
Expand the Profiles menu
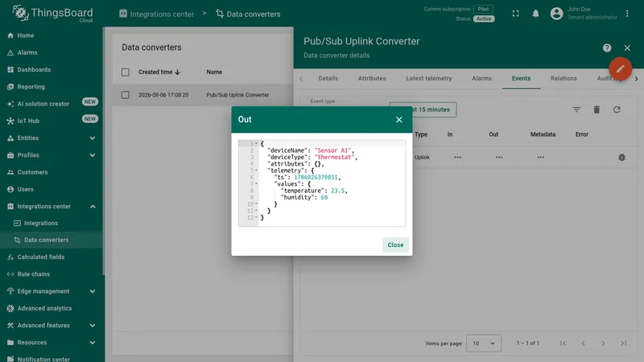click(93, 155)
